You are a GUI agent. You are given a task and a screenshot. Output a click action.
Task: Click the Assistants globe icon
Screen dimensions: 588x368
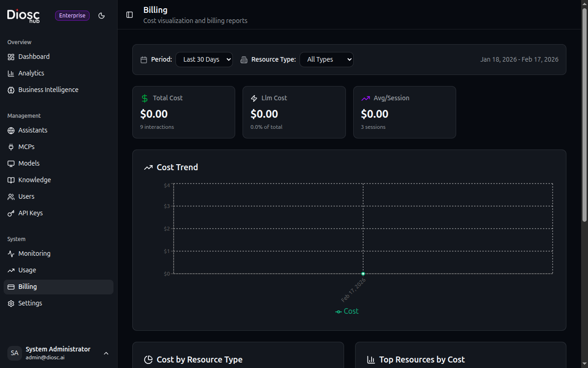pyautogui.click(x=11, y=130)
